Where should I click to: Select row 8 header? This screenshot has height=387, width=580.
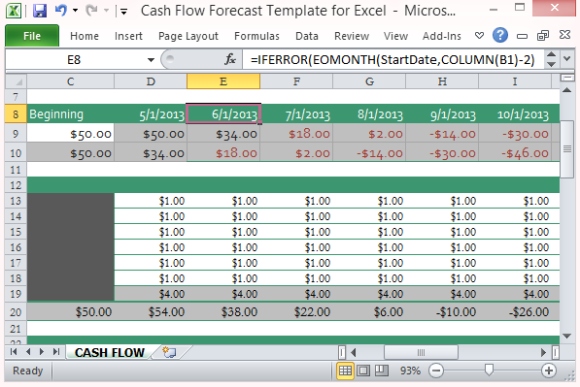pyautogui.click(x=16, y=114)
